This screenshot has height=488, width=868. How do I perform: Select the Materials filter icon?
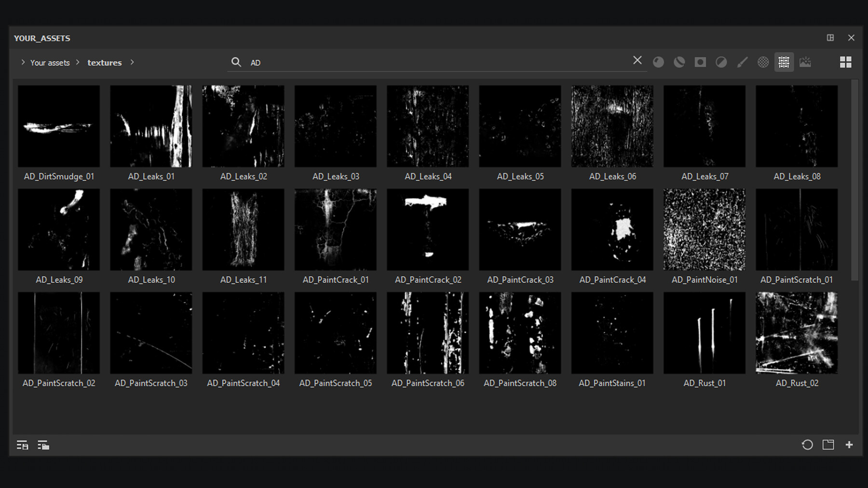tap(658, 62)
